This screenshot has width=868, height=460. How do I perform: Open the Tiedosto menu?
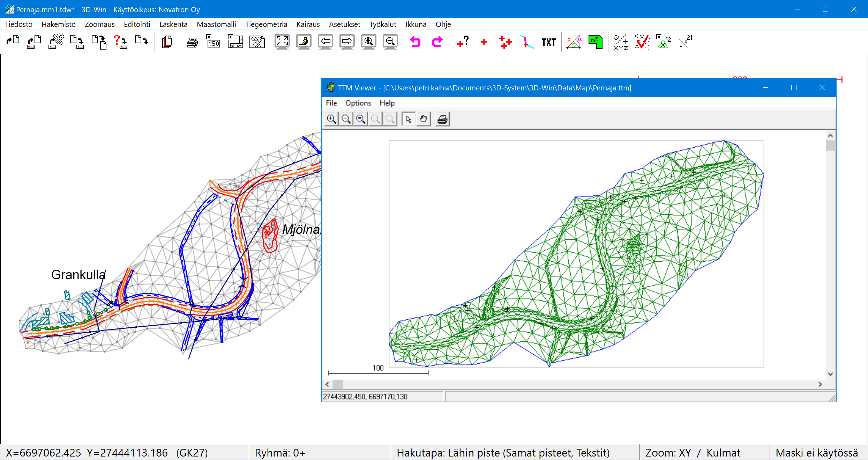18,24
